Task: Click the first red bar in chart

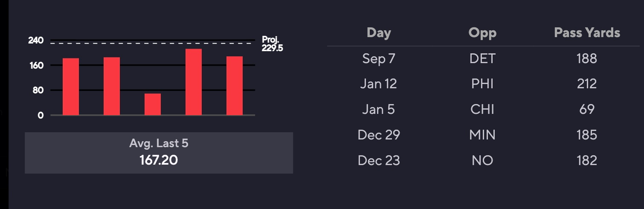Action: click(71, 87)
